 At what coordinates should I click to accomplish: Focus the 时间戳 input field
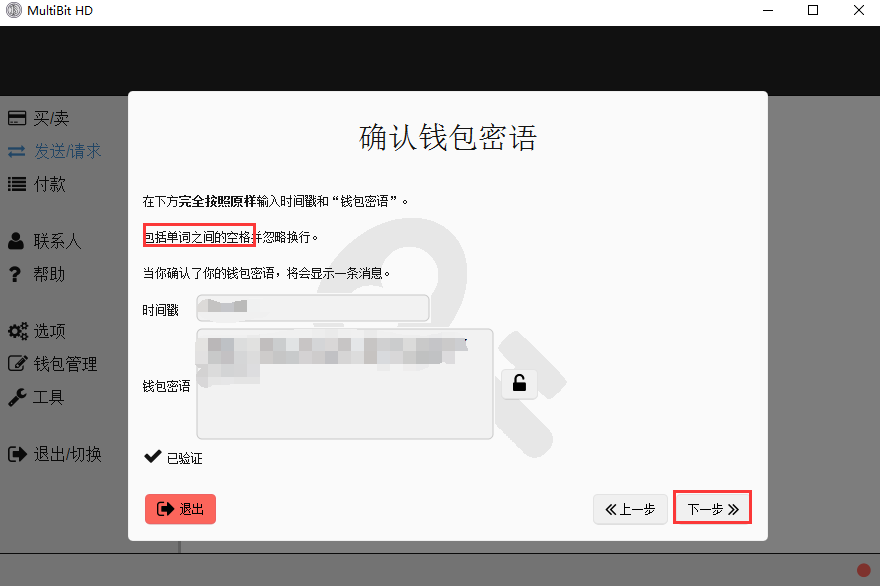[313, 308]
